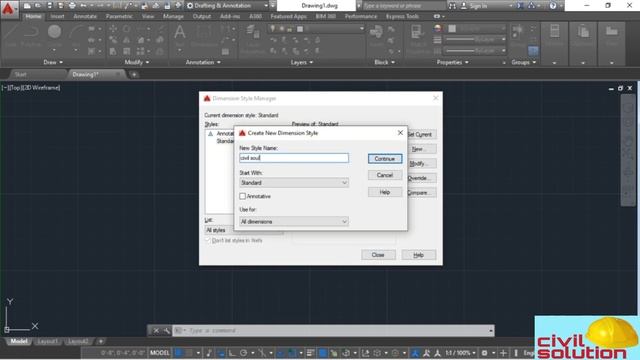Viewport: 640px width, 360px height.
Task: Open the Start With dropdown
Action: click(294, 183)
